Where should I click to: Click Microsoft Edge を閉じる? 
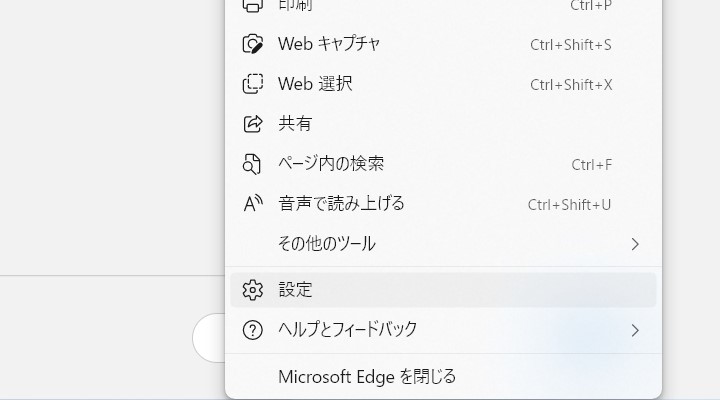pos(367,377)
